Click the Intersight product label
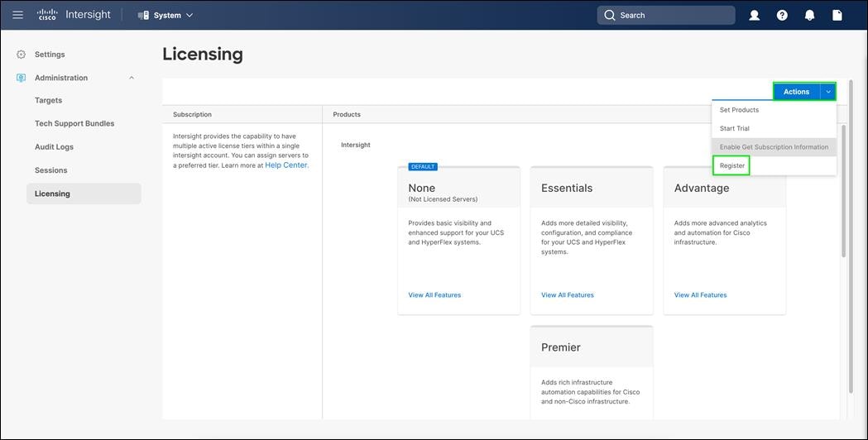Image resolution: width=868 pixels, height=440 pixels. (x=356, y=145)
